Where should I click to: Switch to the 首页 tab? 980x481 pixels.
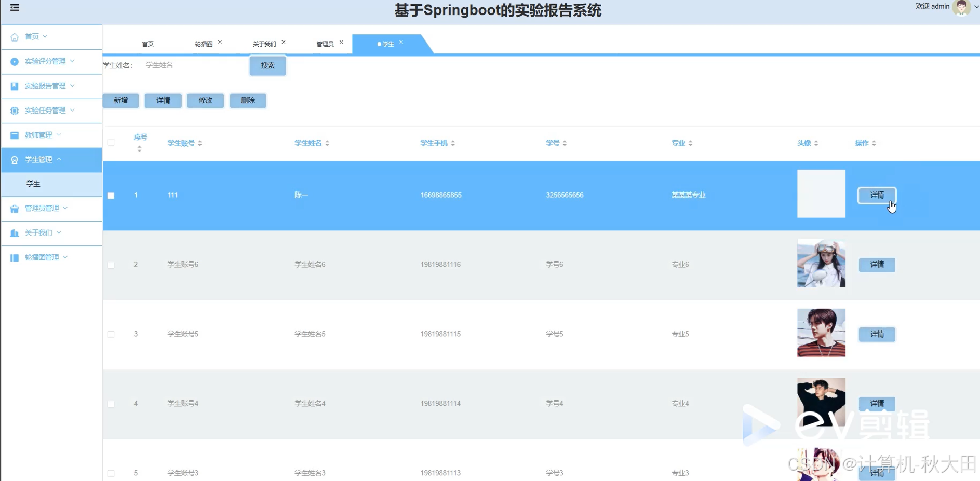[147, 44]
